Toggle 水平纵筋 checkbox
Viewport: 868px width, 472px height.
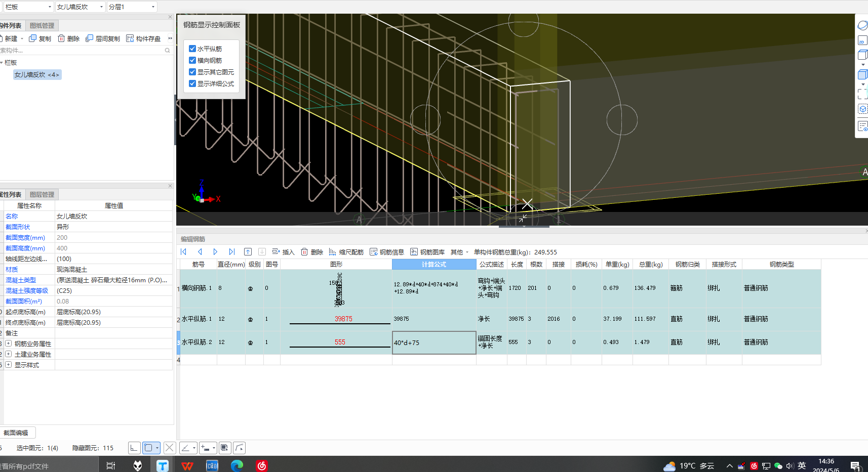click(192, 49)
